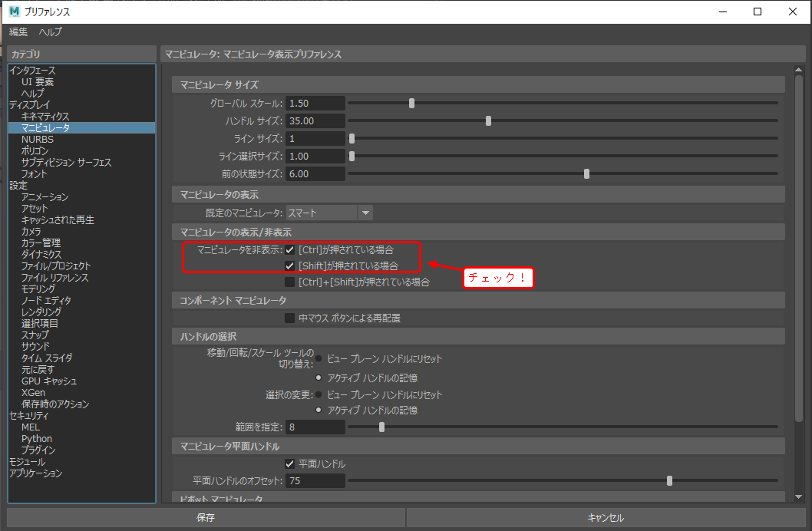
Task: Select UI 要素 category
Action: (38, 82)
